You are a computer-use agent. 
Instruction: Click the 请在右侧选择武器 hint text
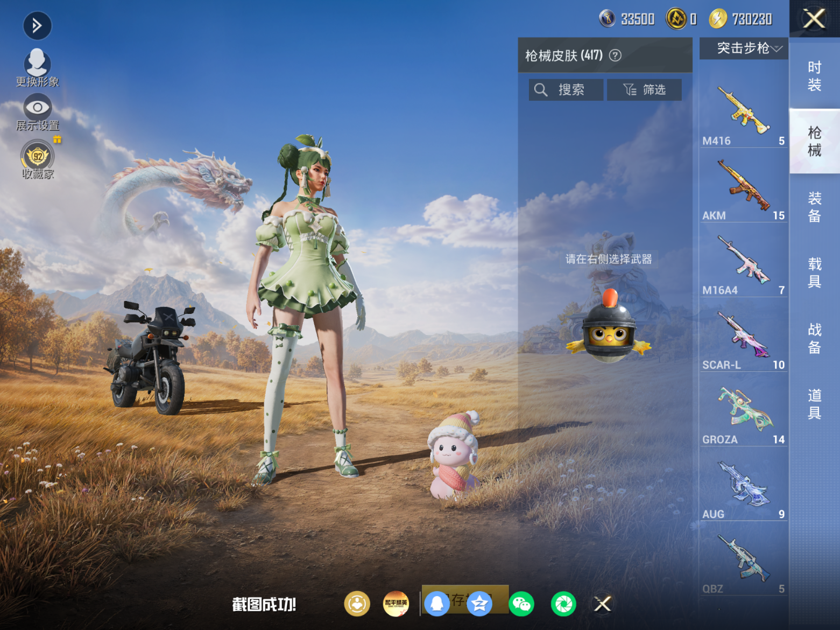pyautogui.click(x=609, y=259)
